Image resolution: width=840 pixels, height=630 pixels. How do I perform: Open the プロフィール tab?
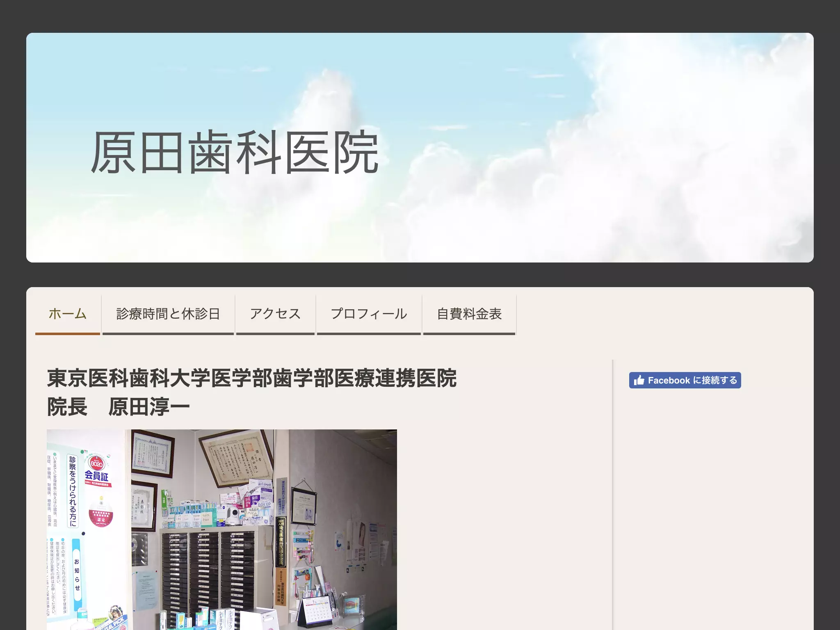369,314
